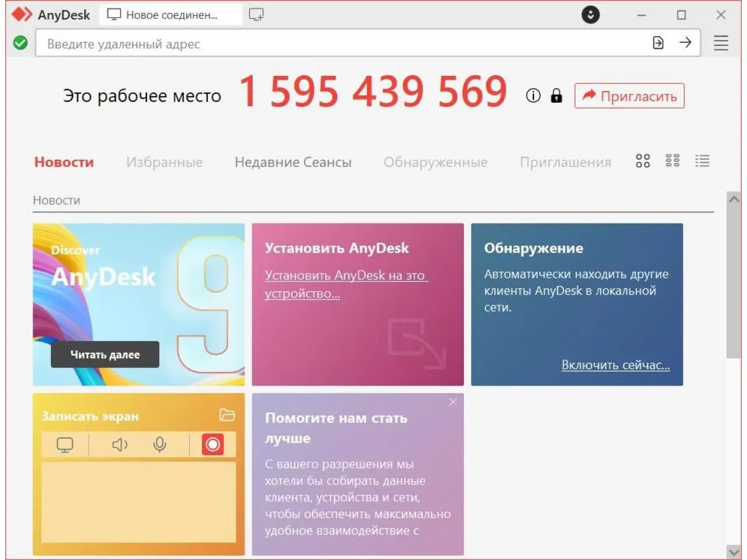Click the round download notification icon
Viewport: 747px width, 560px height.
pos(591,15)
